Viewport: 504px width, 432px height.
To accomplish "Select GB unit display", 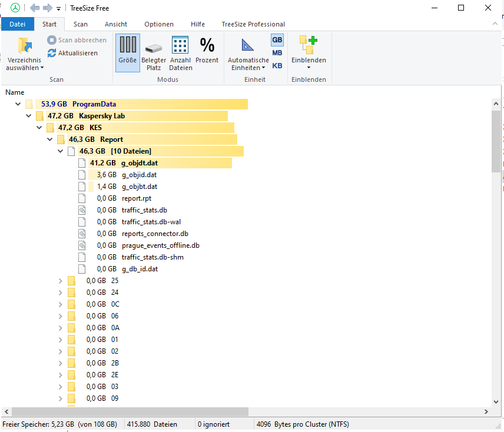I will 277,40.
